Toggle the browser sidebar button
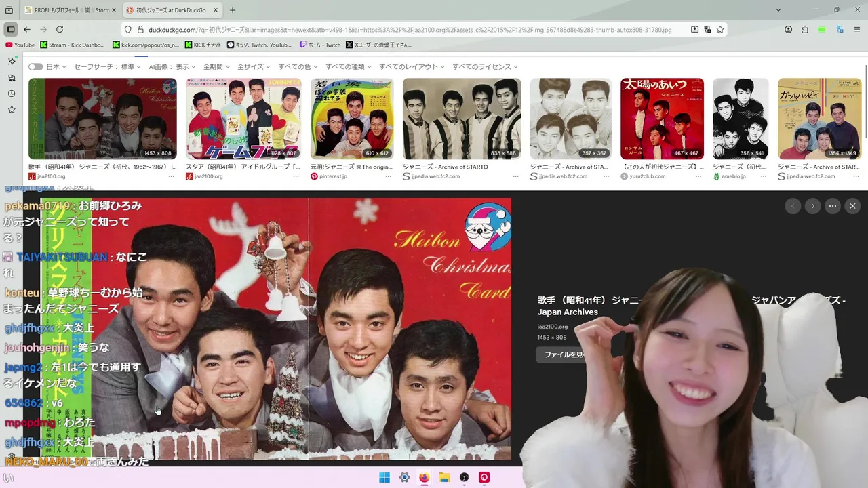 11,29
